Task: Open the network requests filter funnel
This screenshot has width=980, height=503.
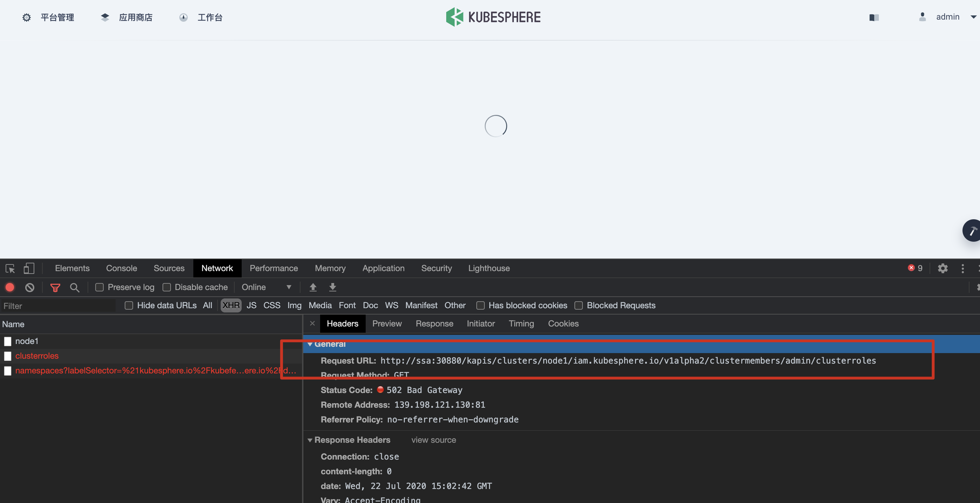Action: click(55, 287)
